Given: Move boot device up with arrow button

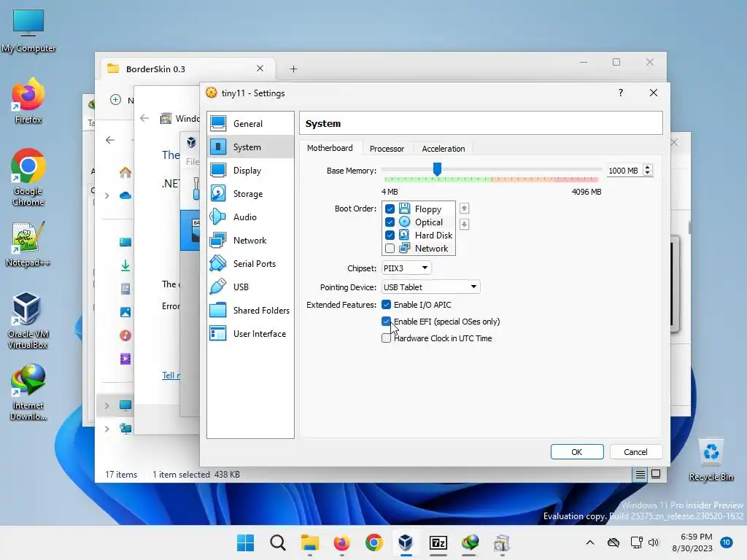Looking at the screenshot, I should (464, 209).
